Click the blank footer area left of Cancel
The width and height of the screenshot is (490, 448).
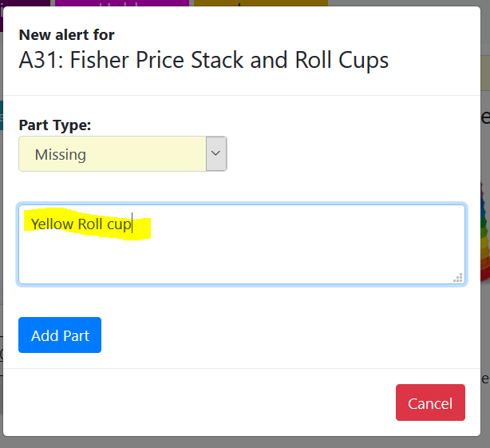pos(200,402)
